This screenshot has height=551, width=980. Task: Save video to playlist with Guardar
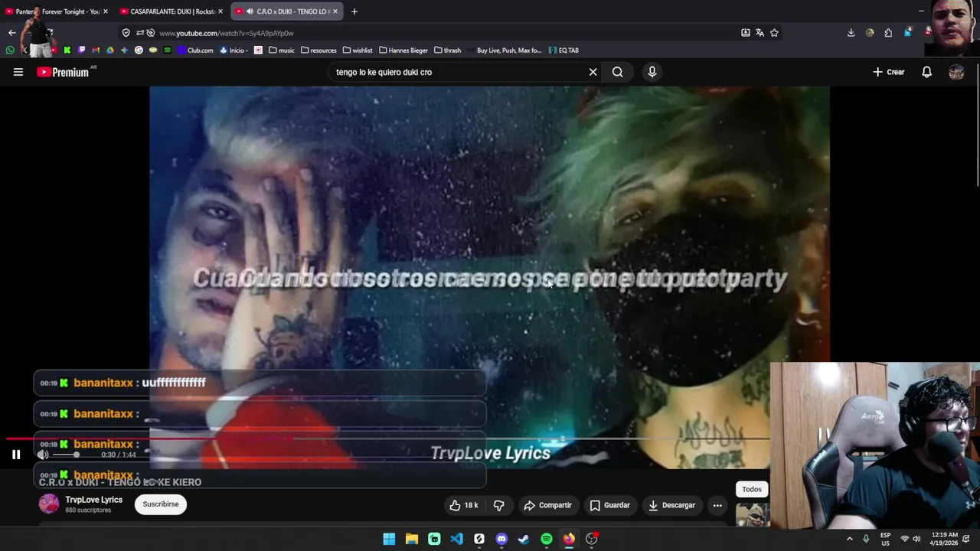tap(609, 505)
